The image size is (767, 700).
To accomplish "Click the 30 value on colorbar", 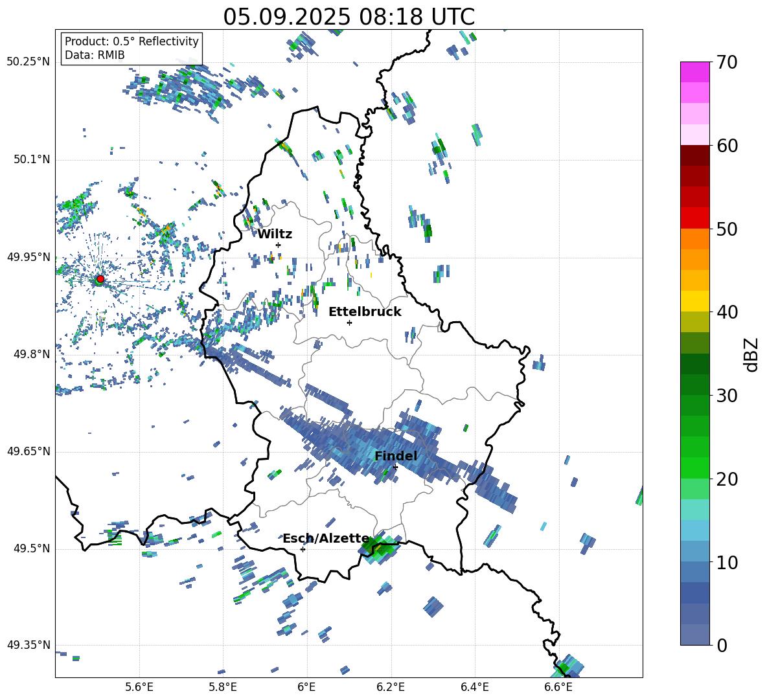I will pos(727,396).
